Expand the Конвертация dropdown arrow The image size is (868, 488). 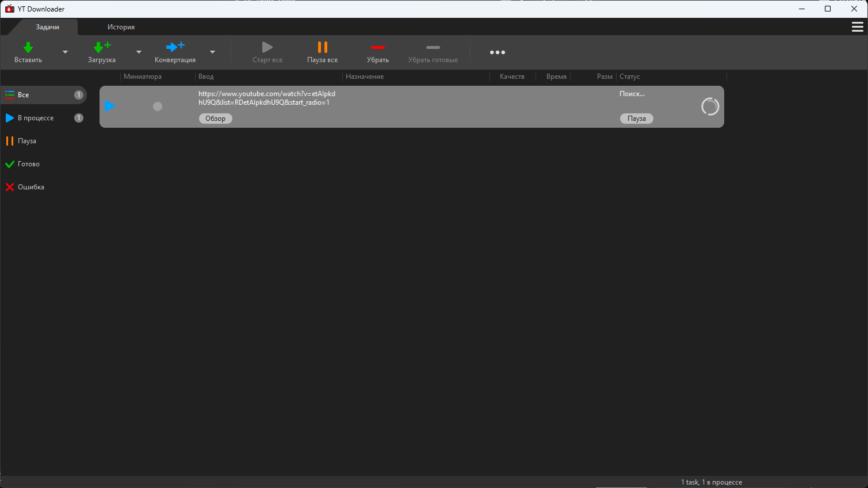click(x=212, y=52)
